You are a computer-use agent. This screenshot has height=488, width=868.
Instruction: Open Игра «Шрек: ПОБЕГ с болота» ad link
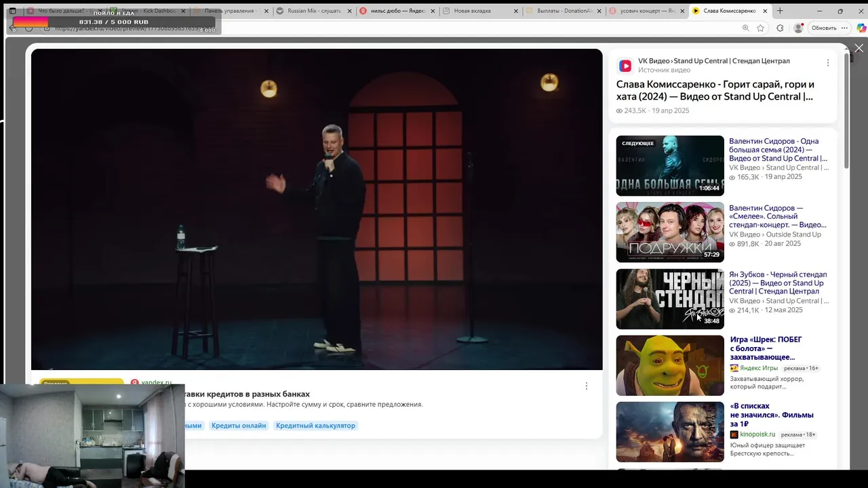[766, 348]
